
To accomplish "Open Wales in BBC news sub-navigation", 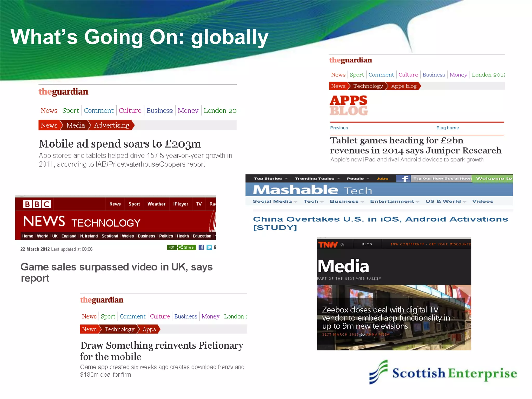I will pos(128,236).
